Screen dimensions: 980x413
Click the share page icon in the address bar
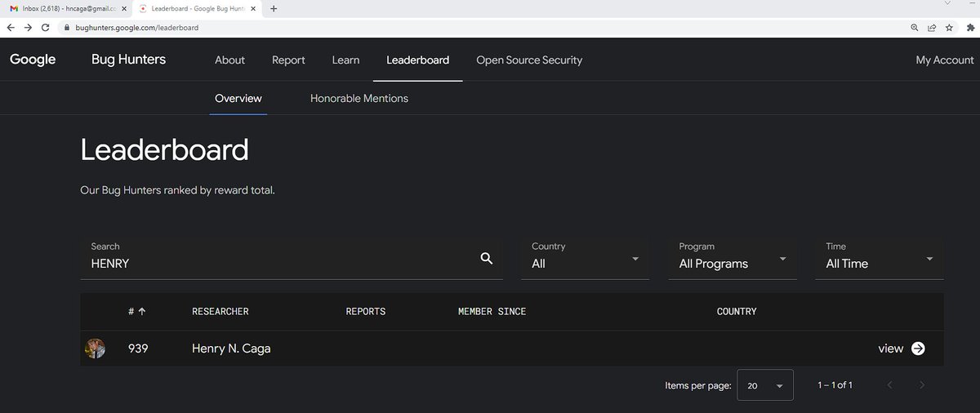(932, 27)
